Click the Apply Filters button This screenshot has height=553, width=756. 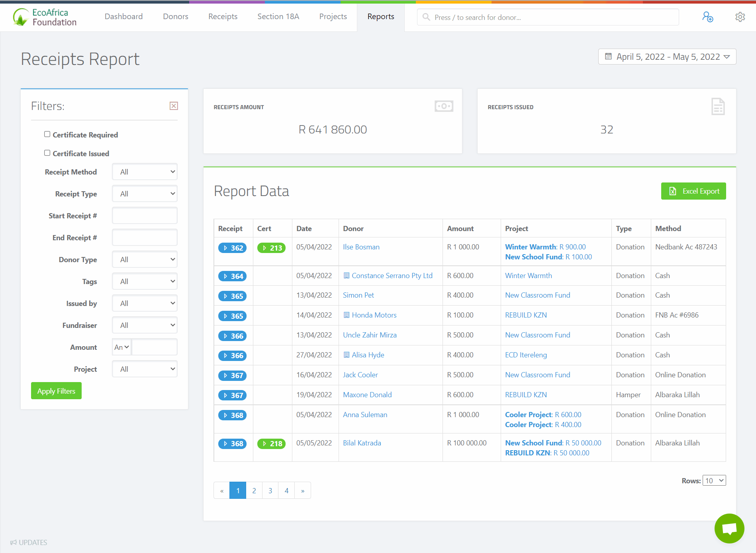tap(56, 391)
